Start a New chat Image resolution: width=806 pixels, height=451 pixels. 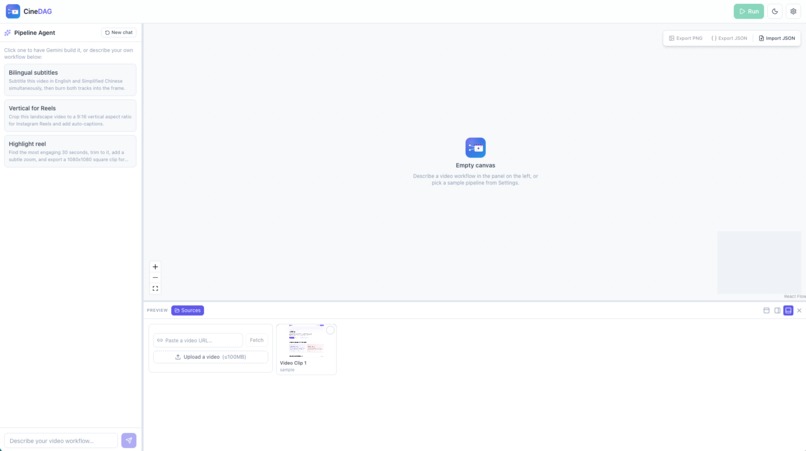tap(119, 32)
